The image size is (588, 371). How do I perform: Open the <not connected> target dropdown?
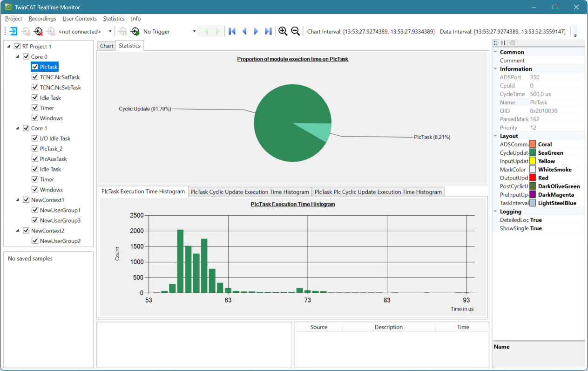pyautogui.click(x=110, y=32)
